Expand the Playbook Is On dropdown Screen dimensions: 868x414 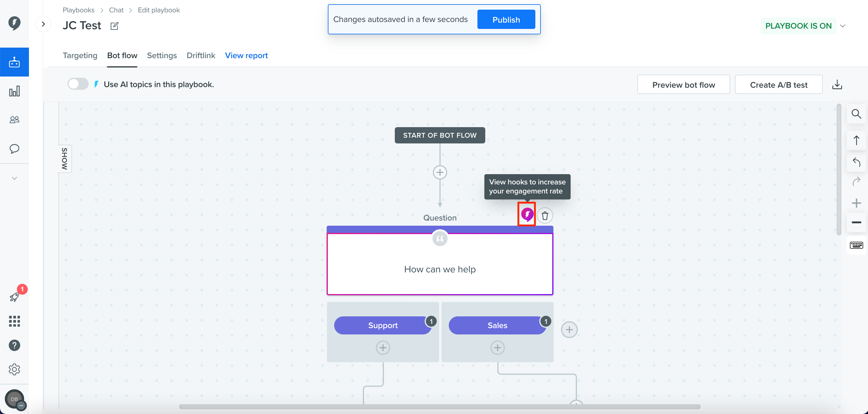pos(842,26)
